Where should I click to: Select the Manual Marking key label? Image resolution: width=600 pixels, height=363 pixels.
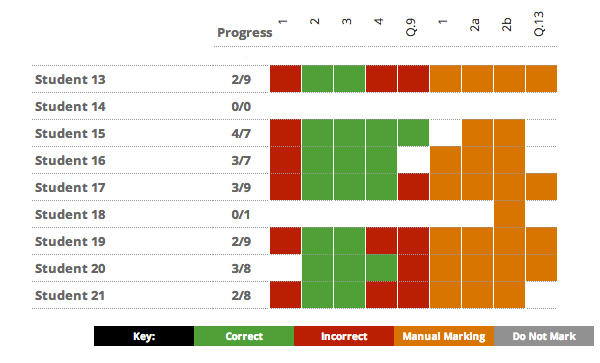[444, 336]
